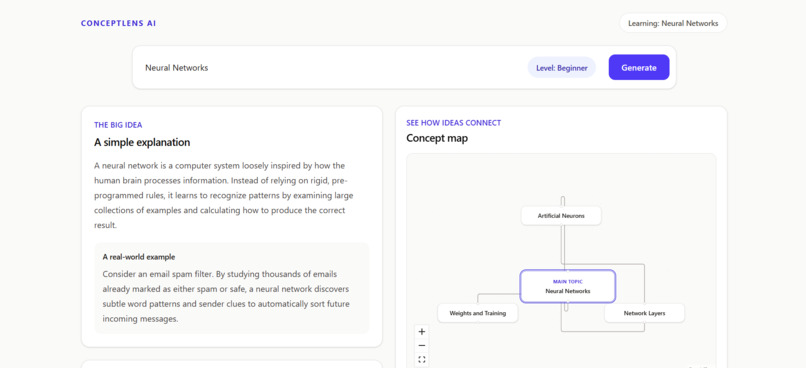Fit the concept map to view
Image resolution: width=806 pixels, height=368 pixels.
[x=422, y=359]
